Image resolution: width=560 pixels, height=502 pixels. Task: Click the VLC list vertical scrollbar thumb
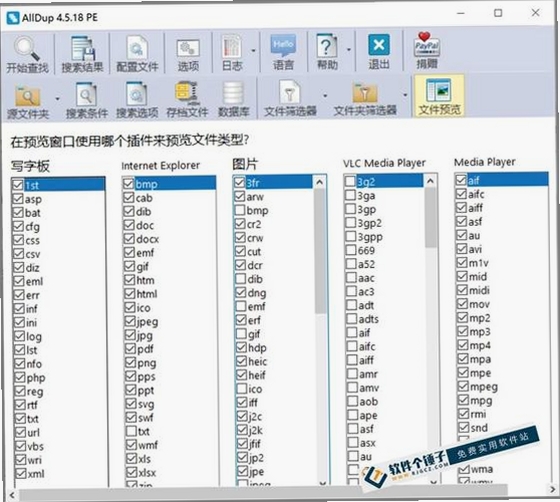click(x=431, y=218)
